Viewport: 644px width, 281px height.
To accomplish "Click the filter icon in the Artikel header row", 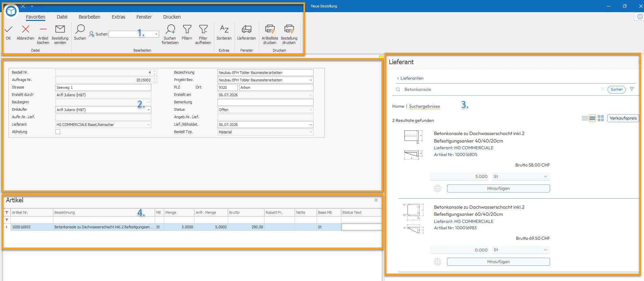I will pos(7,212).
